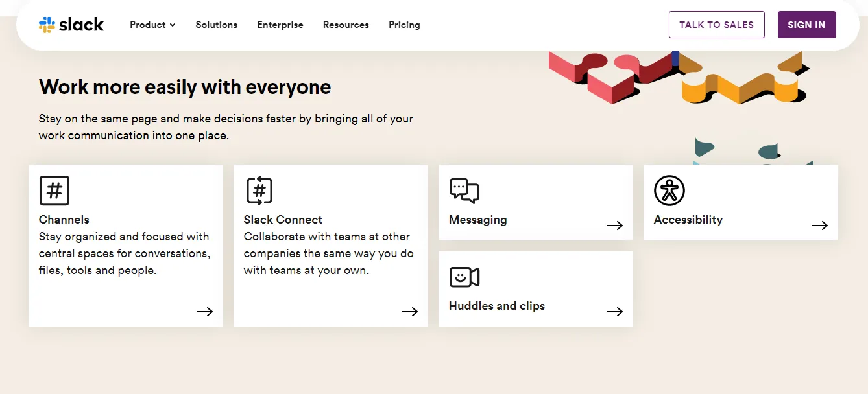This screenshot has height=394, width=868.
Task: Click the Sign In button
Action: coord(807,25)
